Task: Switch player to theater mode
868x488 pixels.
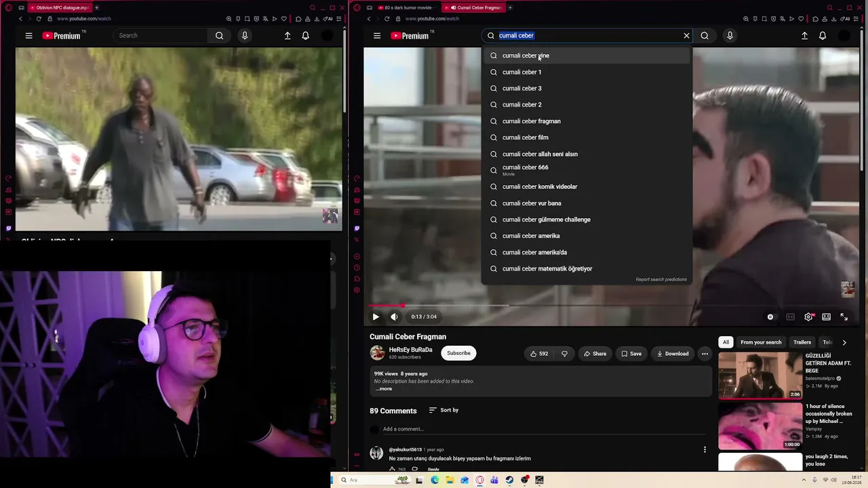Action: click(826, 317)
